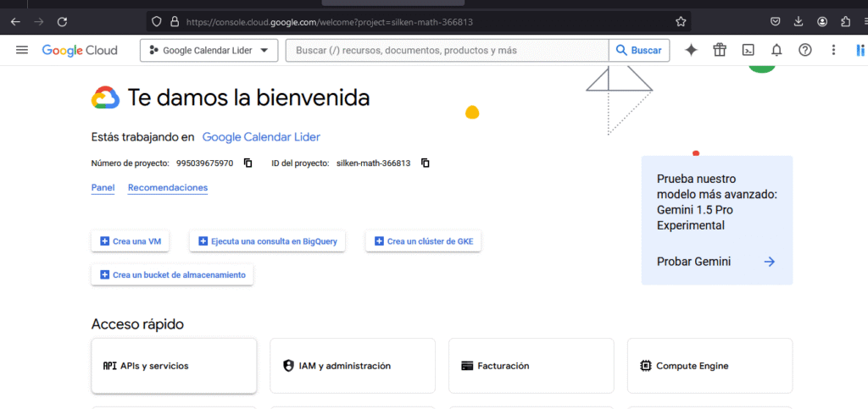Click the Gemini sparkle icon in header
Viewport: 868px width, 409px height.
[x=691, y=51]
